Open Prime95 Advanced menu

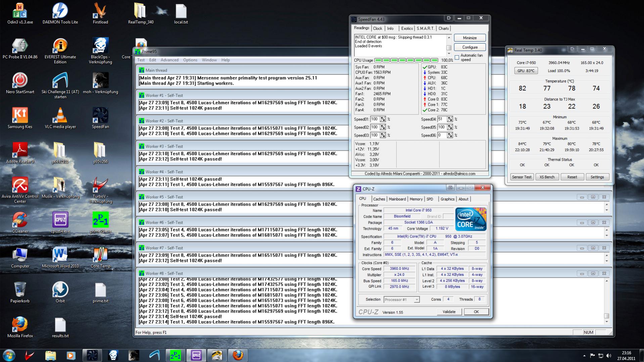pos(170,60)
